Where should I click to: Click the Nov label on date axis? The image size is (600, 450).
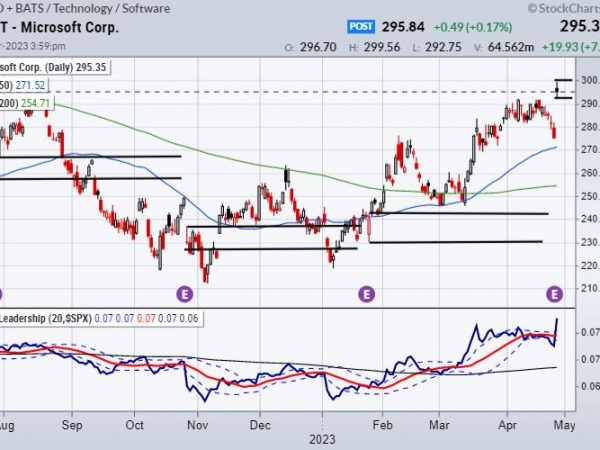(x=197, y=425)
